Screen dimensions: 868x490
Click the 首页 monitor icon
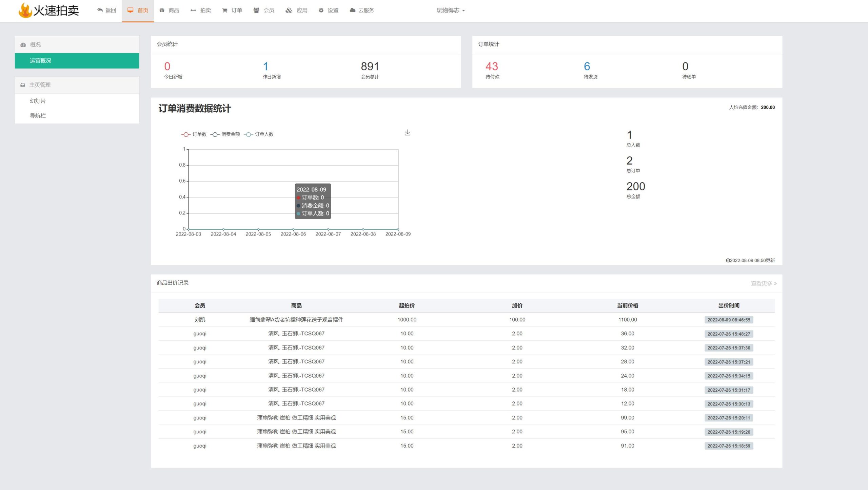coord(130,10)
